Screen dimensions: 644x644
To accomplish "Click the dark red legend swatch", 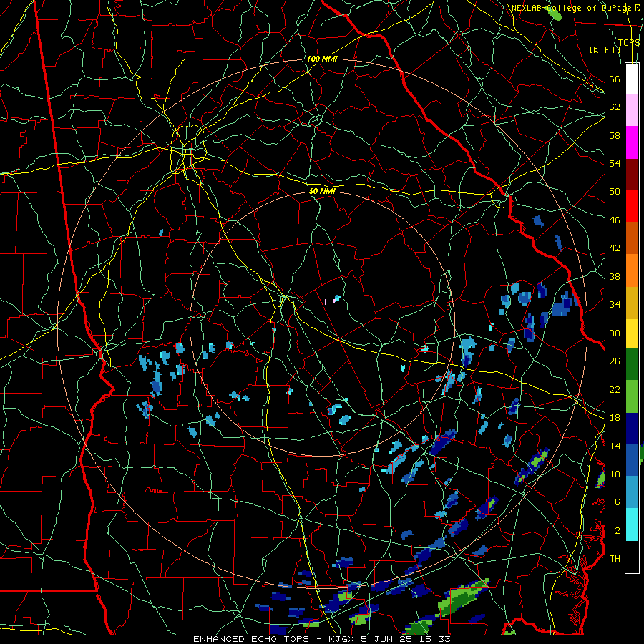I will point(632,175).
